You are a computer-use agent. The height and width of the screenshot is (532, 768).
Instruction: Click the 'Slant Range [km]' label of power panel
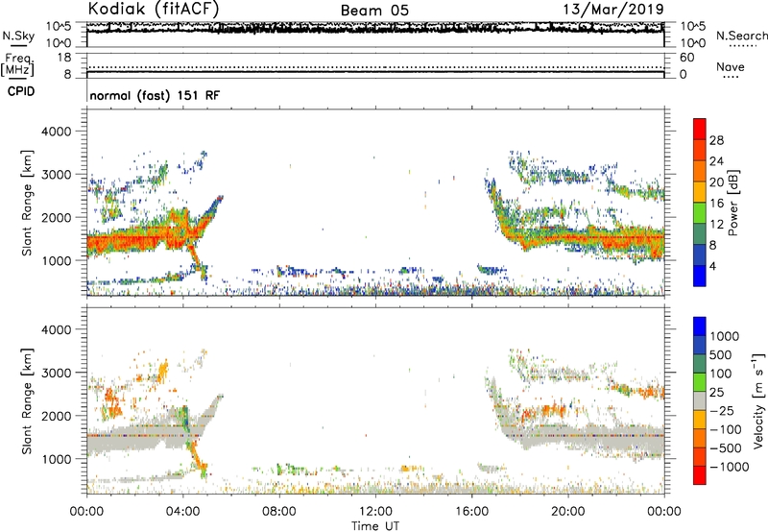coord(27,203)
